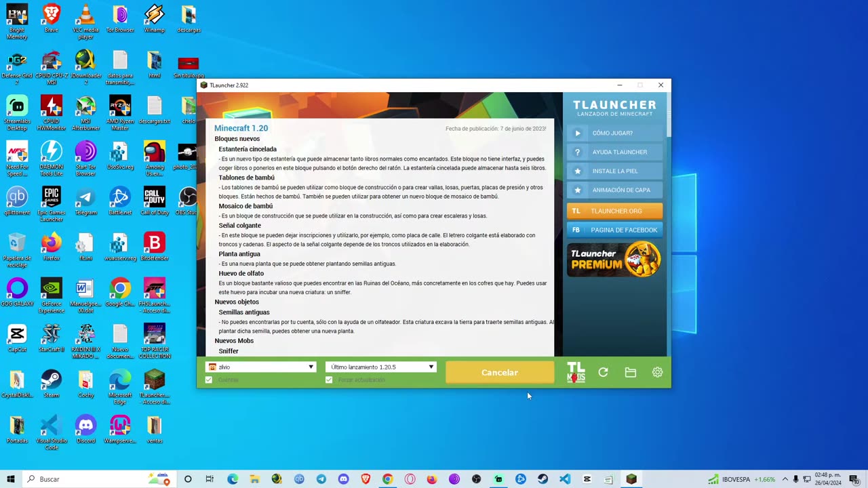Toggle the Cuentas checkbox
The height and width of the screenshot is (488, 868).
pos(209,380)
